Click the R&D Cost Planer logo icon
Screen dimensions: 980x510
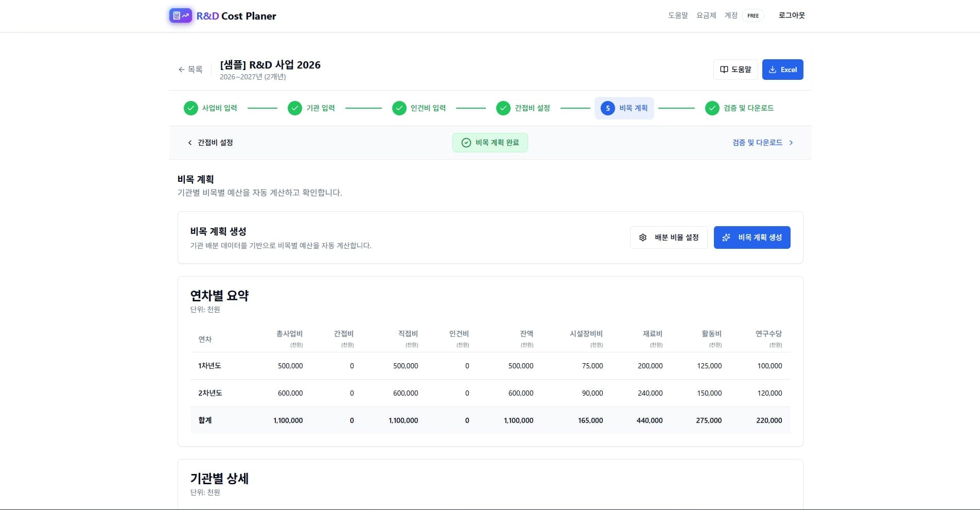pos(181,15)
